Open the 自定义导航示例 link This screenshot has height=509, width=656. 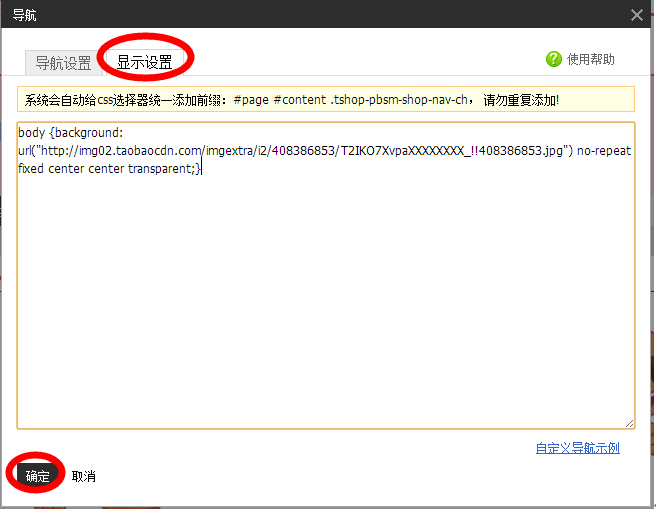tap(577, 448)
